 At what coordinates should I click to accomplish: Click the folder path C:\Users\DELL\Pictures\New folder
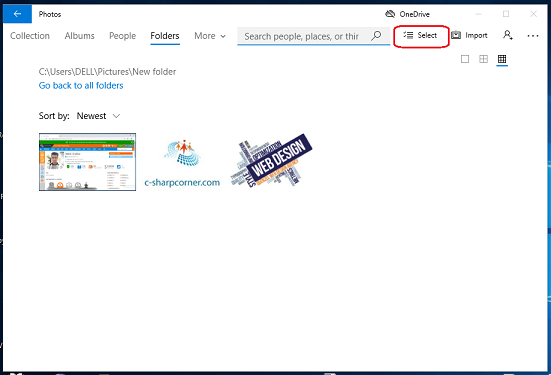click(x=107, y=72)
